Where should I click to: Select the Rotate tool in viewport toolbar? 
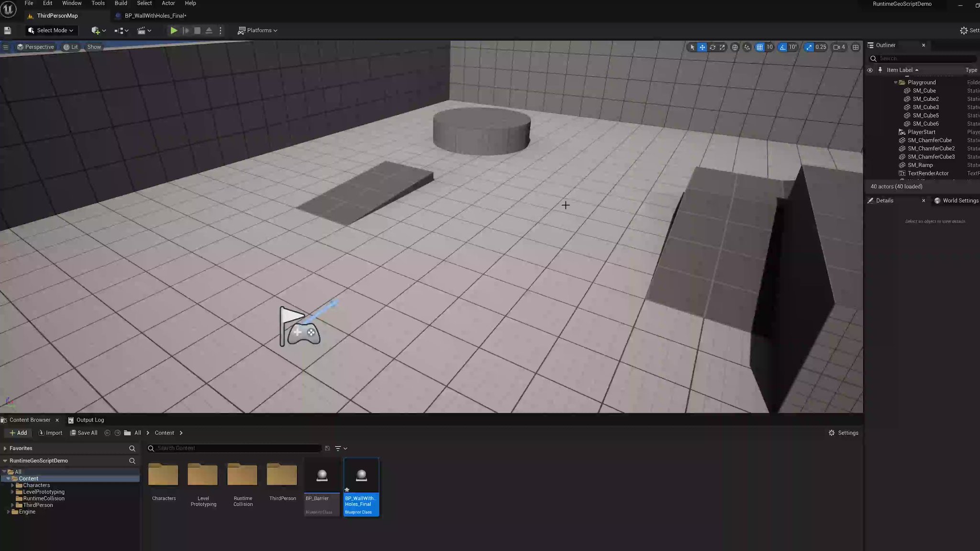[713, 47]
